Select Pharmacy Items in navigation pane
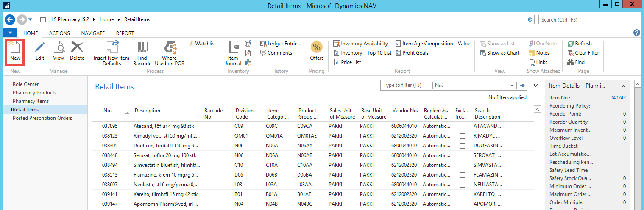 click(31, 101)
